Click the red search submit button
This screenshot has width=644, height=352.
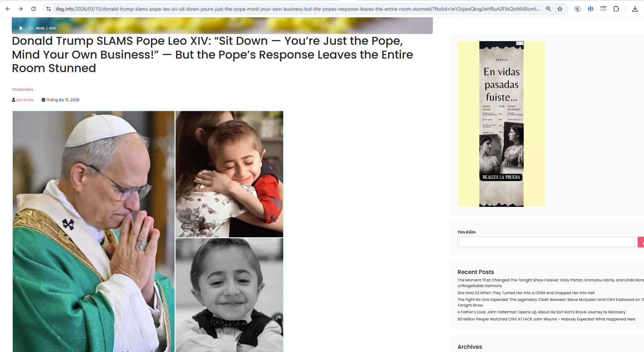coord(641,242)
